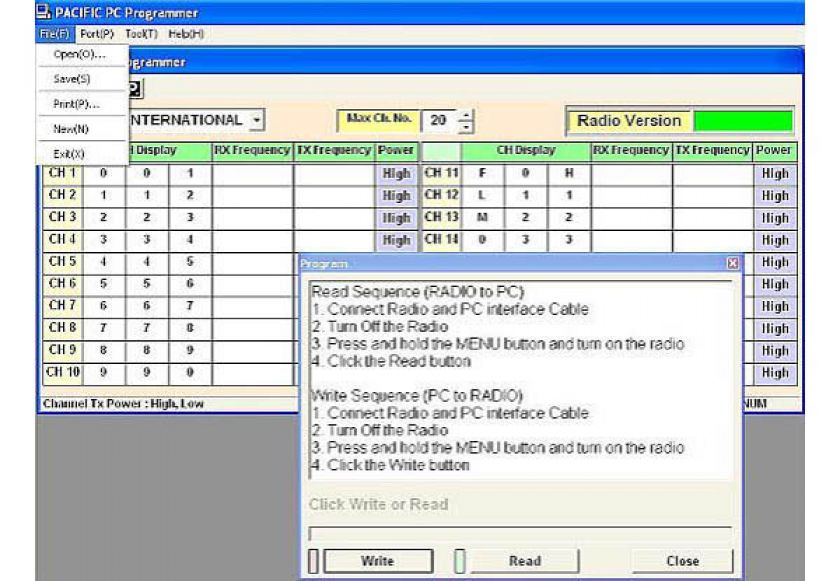Click the RX Frequency cell for CH 14
Image resolution: width=840 pixels, height=581 pixels.
coord(632,240)
